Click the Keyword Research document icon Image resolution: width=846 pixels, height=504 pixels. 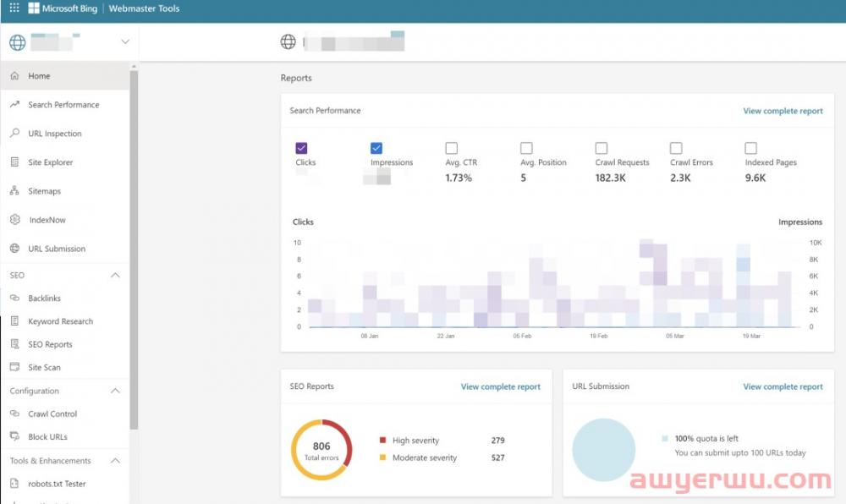point(14,321)
